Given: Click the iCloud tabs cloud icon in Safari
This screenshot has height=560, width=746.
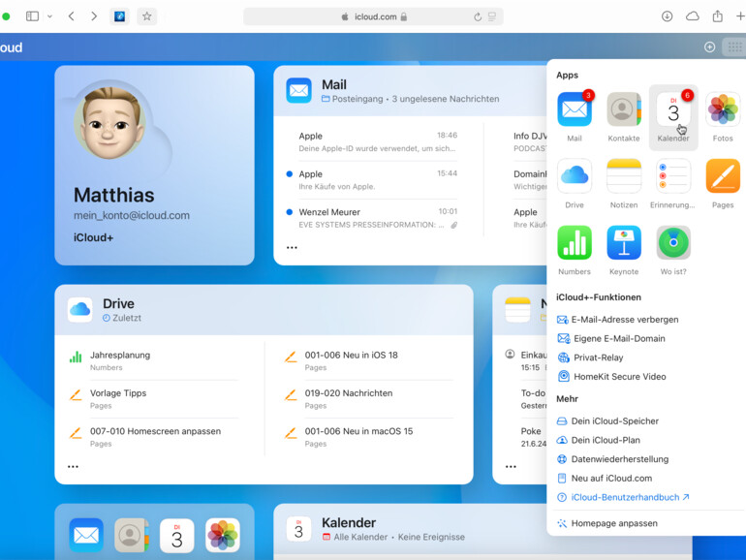Looking at the screenshot, I should [693, 16].
